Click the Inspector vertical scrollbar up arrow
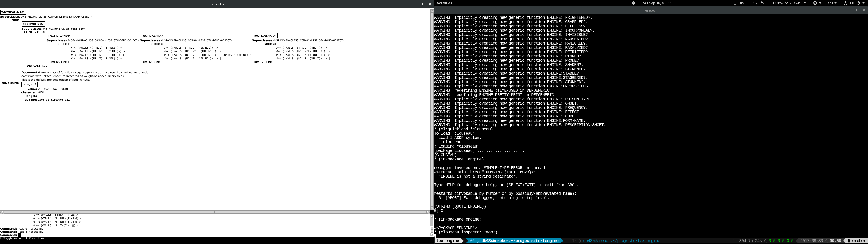The height and width of the screenshot is (244, 868). pyautogui.click(x=432, y=12)
